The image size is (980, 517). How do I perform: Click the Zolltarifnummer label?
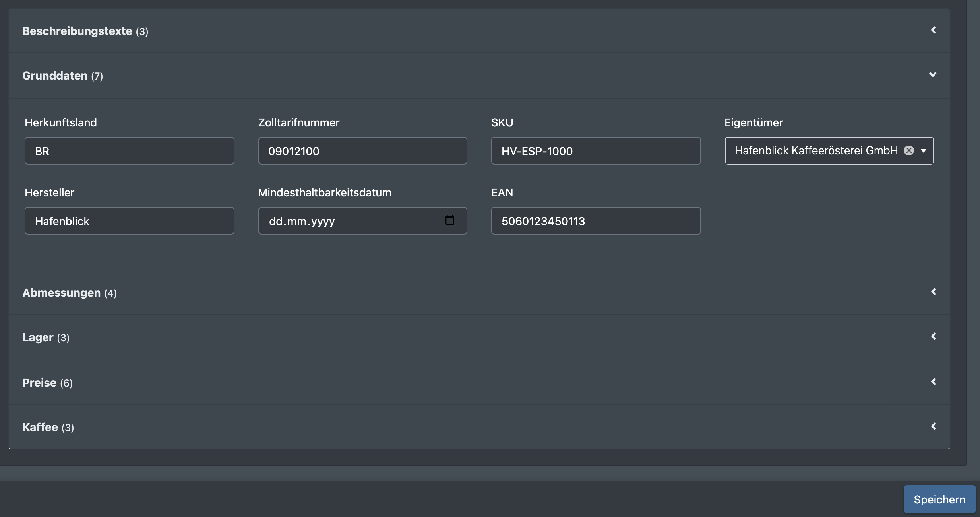pyautogui.click(x=299, y=122)
